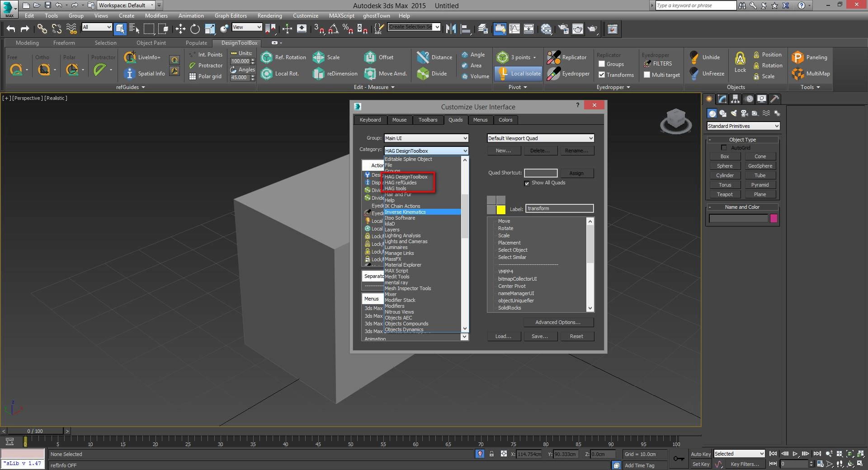868x470 pixels.
Task: Open the reference coordinate View dropdown
Action: (x=247, y=27)
